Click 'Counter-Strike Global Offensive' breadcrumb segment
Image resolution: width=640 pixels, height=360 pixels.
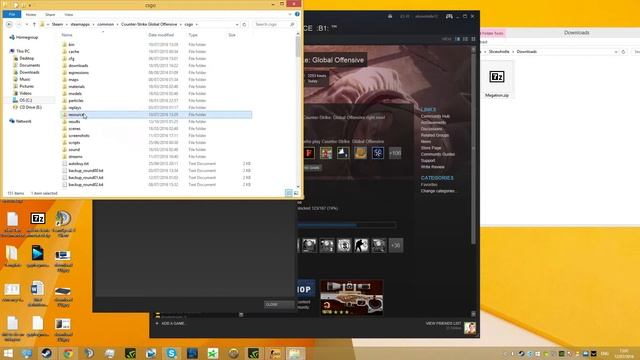(x=149, y=24)
